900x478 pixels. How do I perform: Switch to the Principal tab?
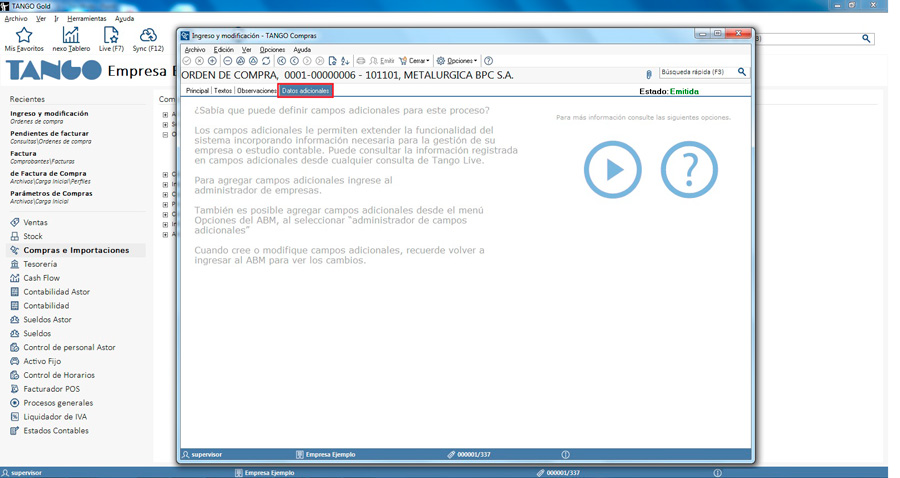(197, 91)
